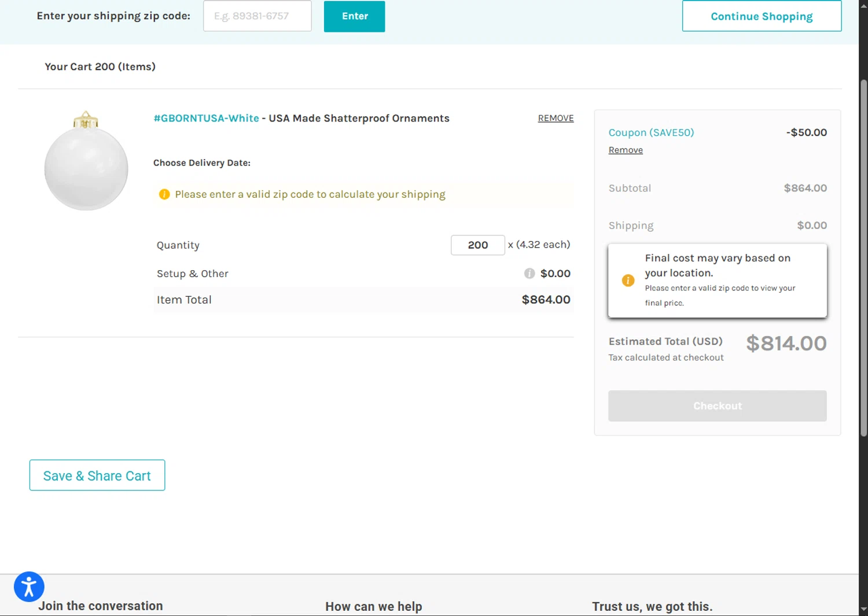The image size is (868, 616).
Task: Click Continue Shopping button
Action: pos(762,16)
